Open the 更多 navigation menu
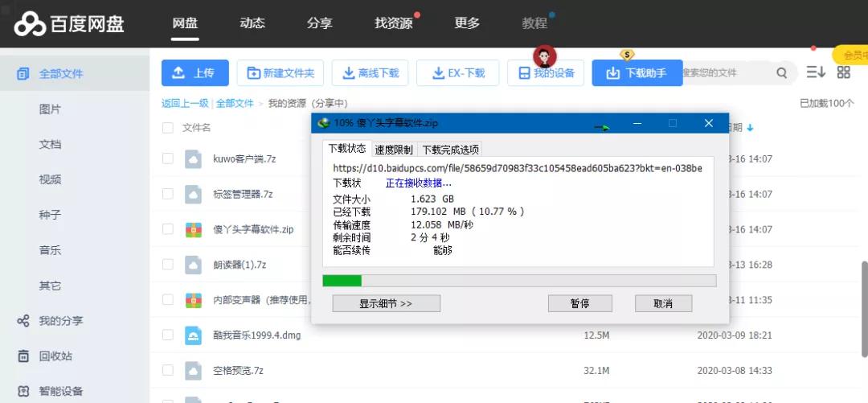 point(467,23)
